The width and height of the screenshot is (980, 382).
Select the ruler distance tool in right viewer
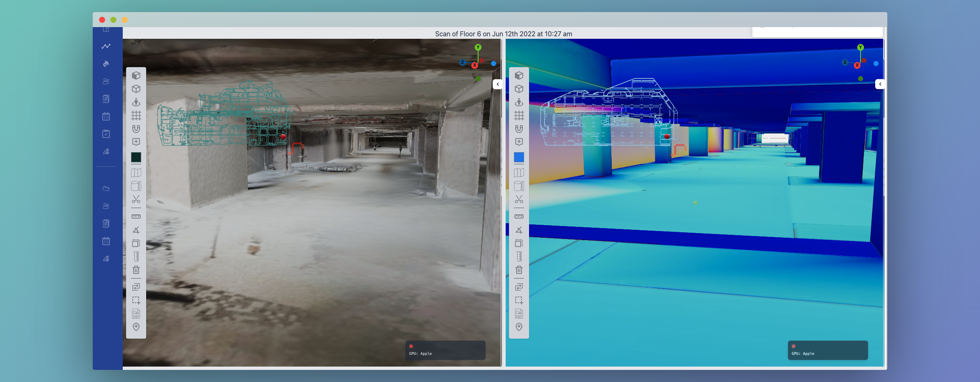[x=519, y=216]
